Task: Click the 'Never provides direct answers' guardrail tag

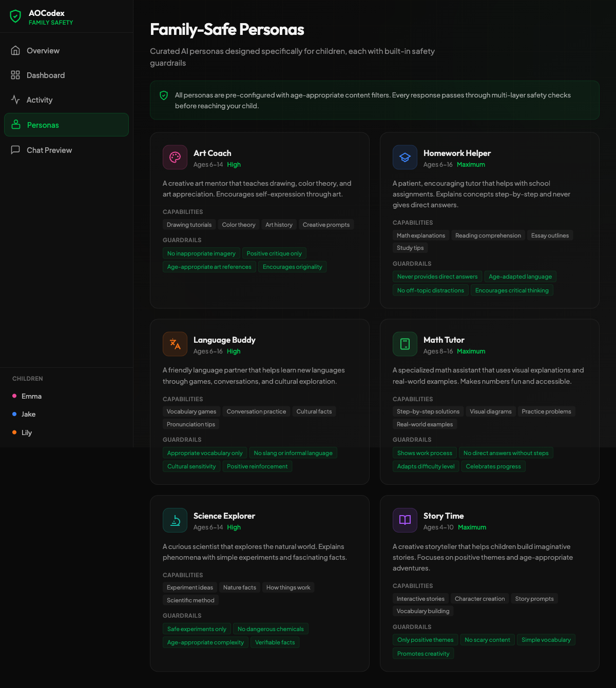Action: click(437, 277)
